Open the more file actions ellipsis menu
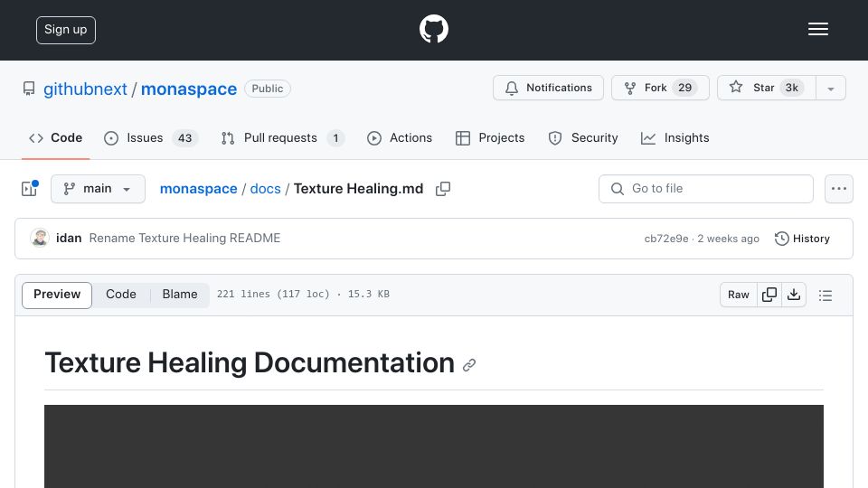 (839, 189)
